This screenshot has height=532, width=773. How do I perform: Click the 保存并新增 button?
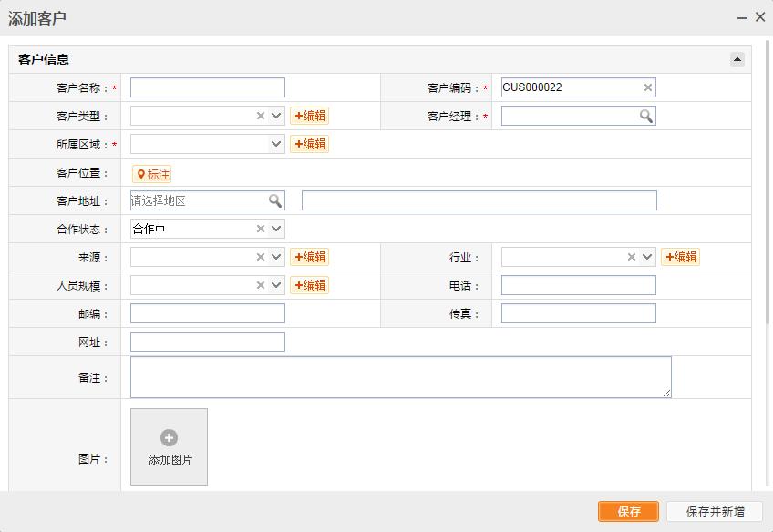[714, 511]
